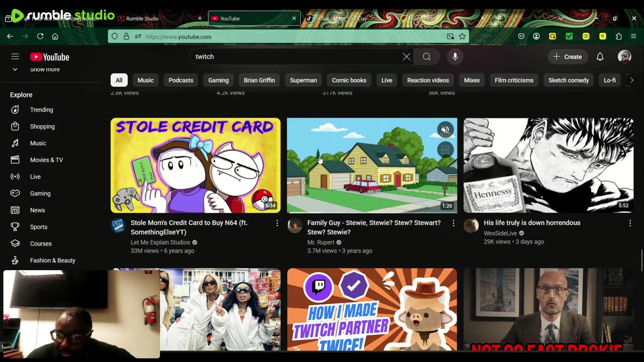Open Gaming in the Explore sidebar
Screen dimensions: 644x362
[x=50, y=194]
